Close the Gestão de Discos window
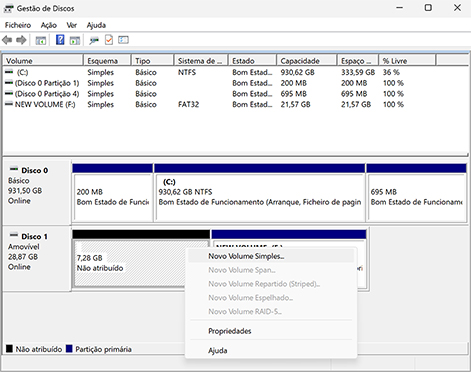This screenshot has width=471, height=372. click(457, 8)
